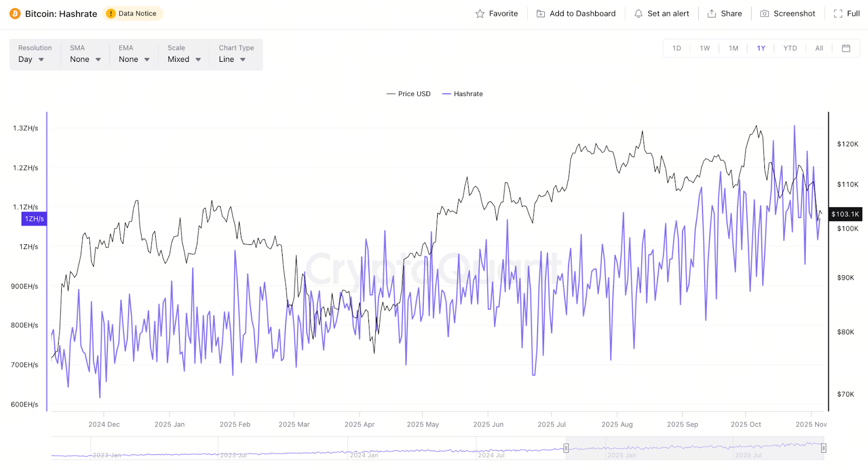Open the calendar date picker icon
This screenshot has width=868, height=470.
(846, 48)
